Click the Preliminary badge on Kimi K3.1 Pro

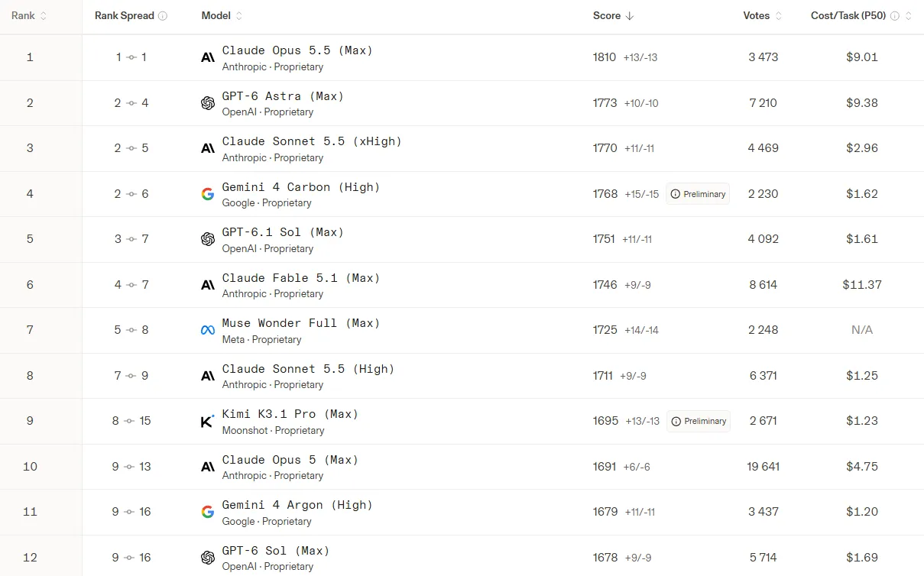pos(698,421)
